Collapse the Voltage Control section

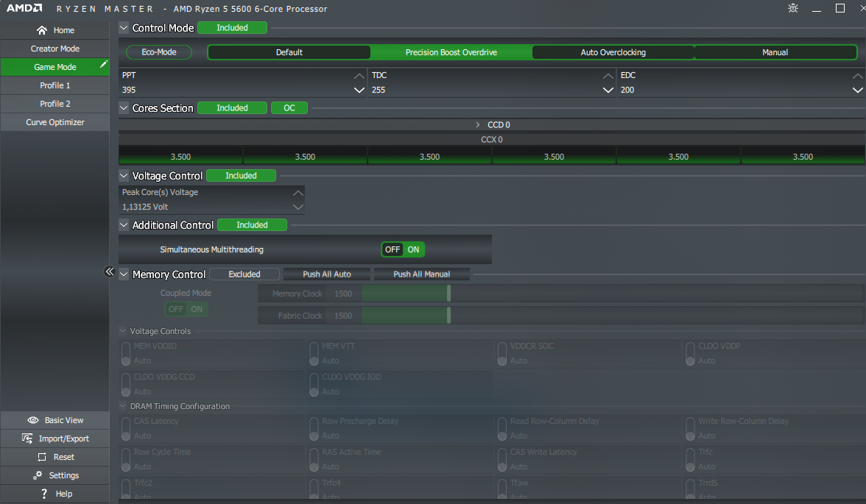point(124,176)
